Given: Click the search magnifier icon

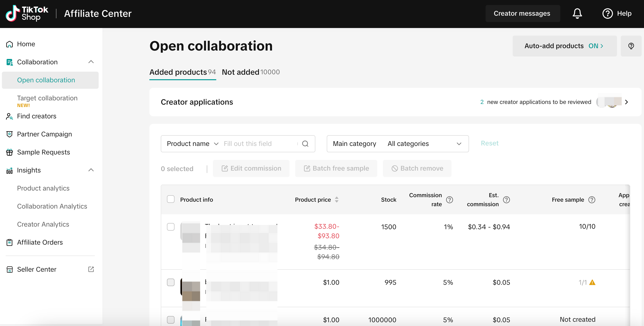Looking at the screenshot, I should click(305, 144).
